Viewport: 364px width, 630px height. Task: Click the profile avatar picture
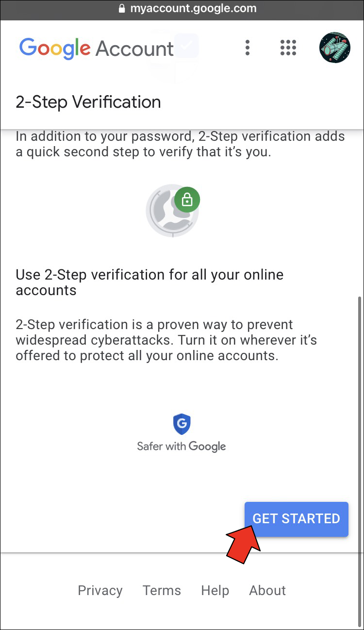(334, 48)
